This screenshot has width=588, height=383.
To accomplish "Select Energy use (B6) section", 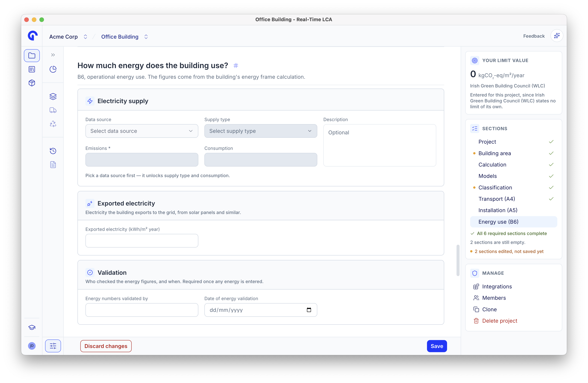I will 513,222.
